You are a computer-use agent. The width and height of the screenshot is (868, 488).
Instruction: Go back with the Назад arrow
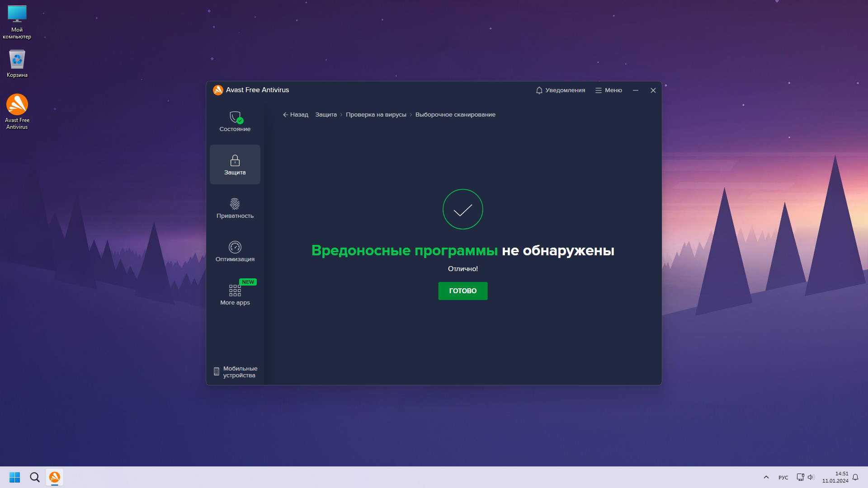(x=296, y=115)
